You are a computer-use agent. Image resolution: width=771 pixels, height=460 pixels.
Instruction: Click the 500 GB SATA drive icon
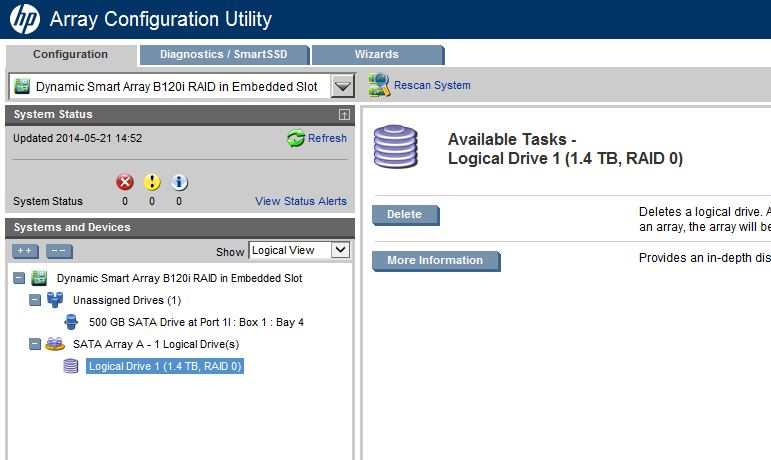[x=71, y=322]
